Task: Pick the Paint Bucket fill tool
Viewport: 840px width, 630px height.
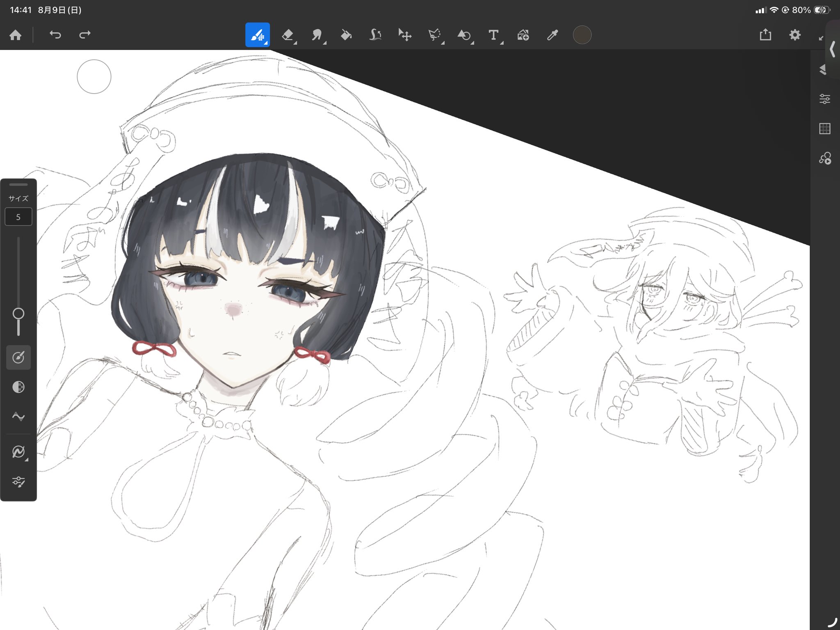Action: tap(346, 35)
